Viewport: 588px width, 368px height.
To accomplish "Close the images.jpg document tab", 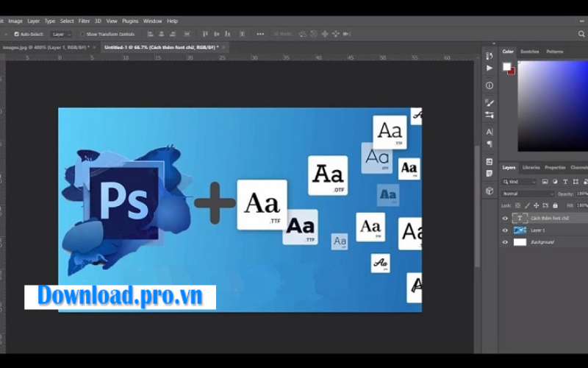I will point(94,47).
